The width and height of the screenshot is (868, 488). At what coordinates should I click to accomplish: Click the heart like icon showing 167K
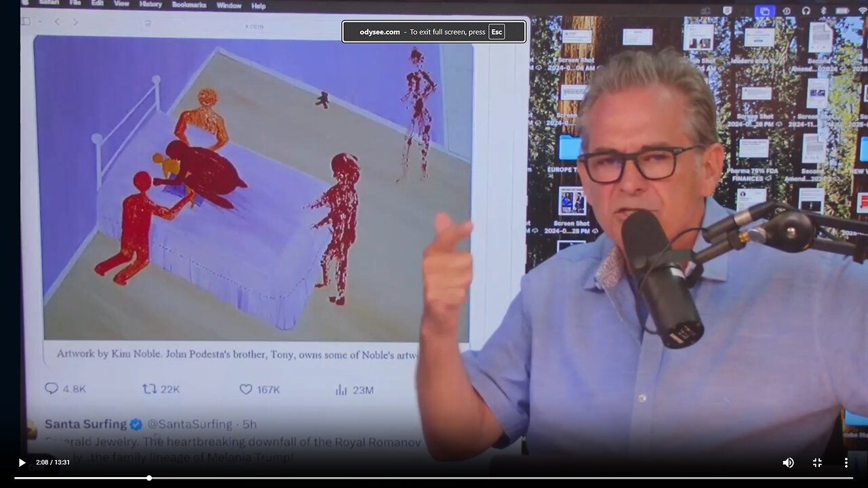245,390
